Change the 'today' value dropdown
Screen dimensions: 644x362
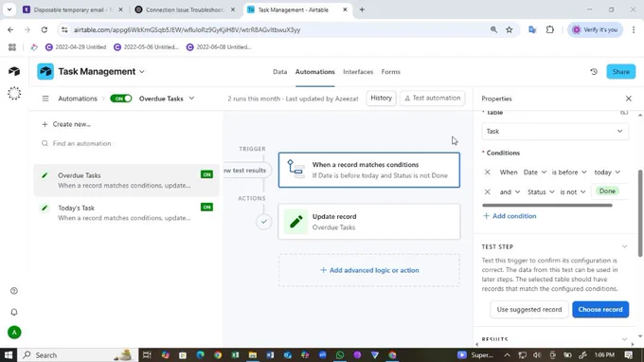[607, 172]
